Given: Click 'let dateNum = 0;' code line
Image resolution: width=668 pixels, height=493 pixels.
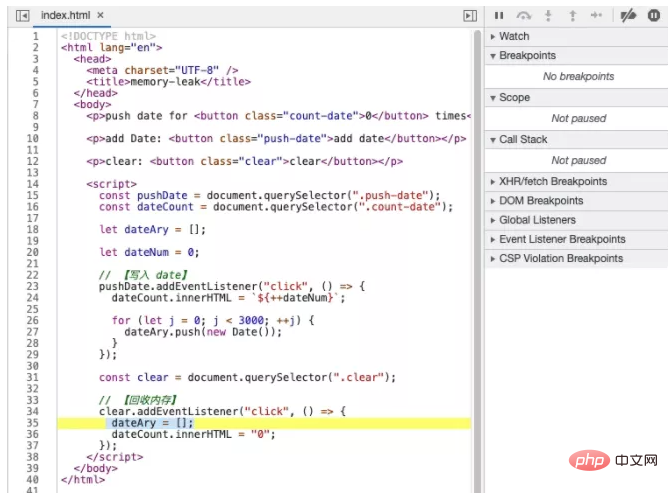Looking at the screenshot, I should tap(149, 252).
